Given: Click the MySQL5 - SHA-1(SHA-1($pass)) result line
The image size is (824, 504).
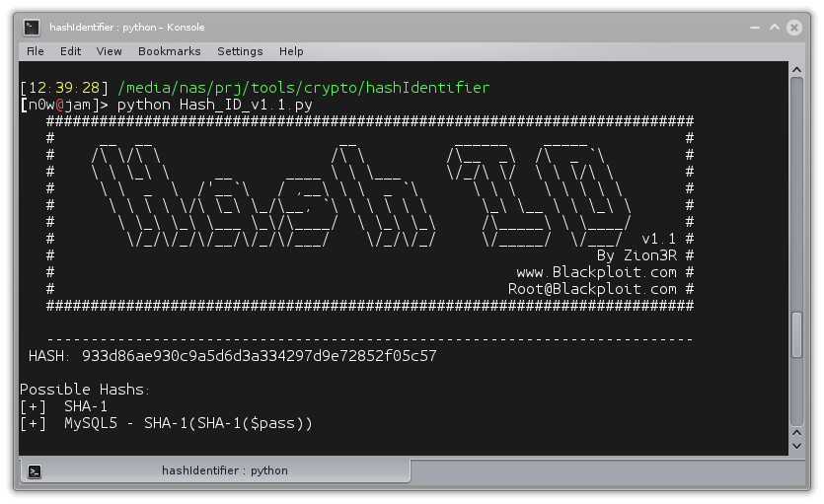Looking at the screenshot, I should pos(187,423).
